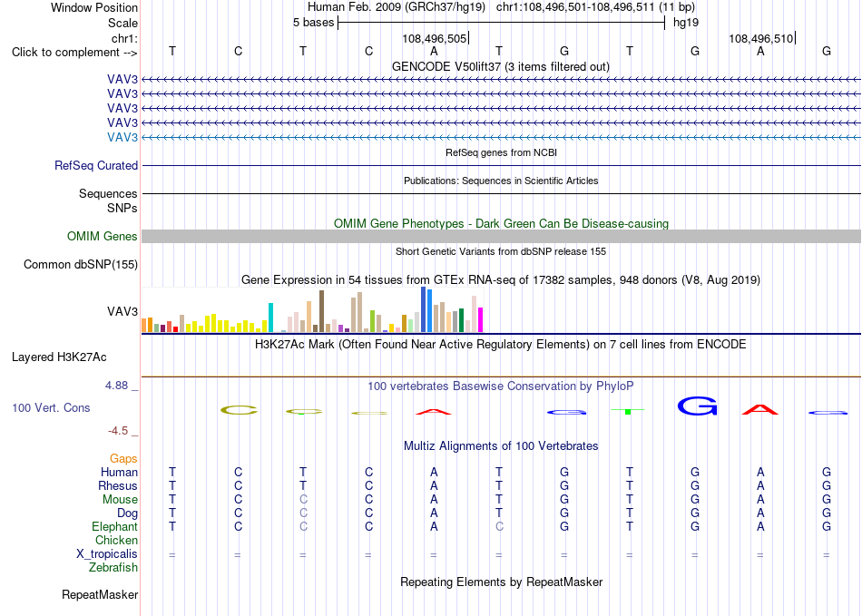862x616 pixels.
Task: Select the 'Window Position' track label
Action: coord(94,7)
